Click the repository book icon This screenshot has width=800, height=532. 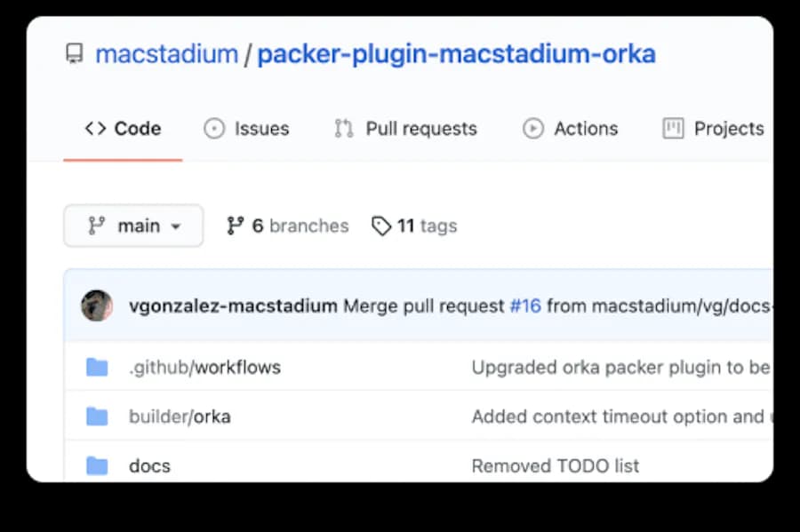click(x=75, y=55)
